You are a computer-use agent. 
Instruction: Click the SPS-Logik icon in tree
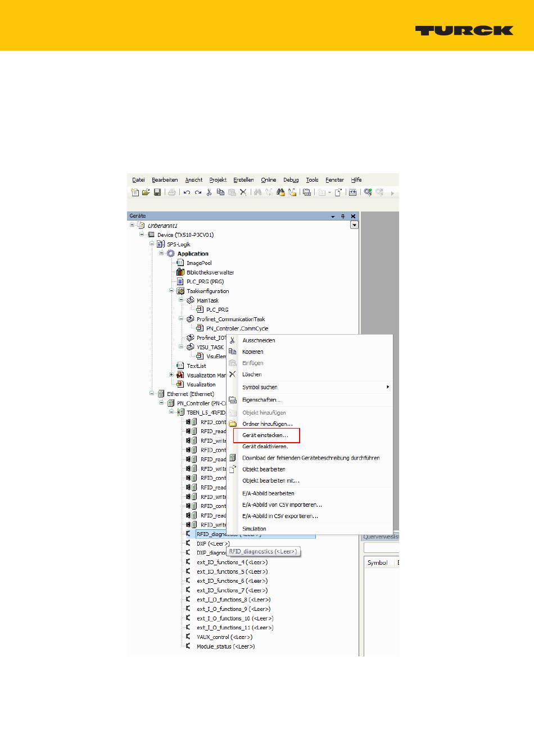click(x=161, y=244)
